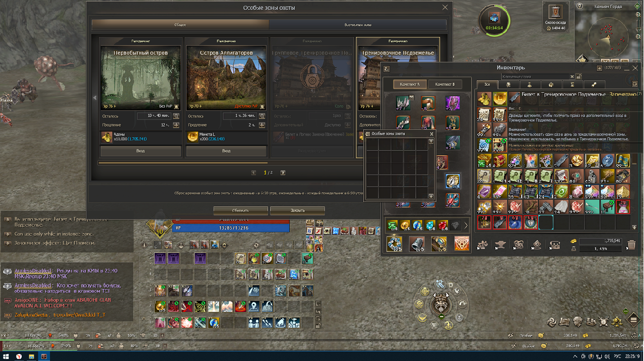
Task: Toggle the lock beside inventory search field
Action: pyautogui.click(x=579, y=76)
